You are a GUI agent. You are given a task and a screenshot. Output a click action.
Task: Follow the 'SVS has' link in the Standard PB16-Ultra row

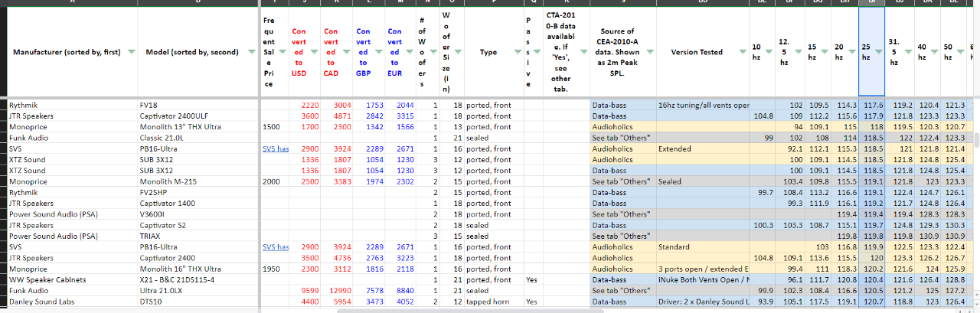275,247
